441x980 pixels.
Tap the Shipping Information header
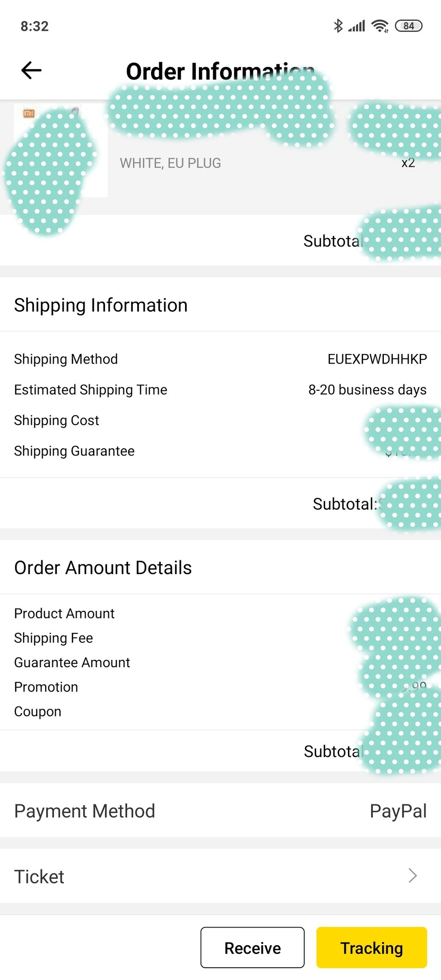(101, 305)
